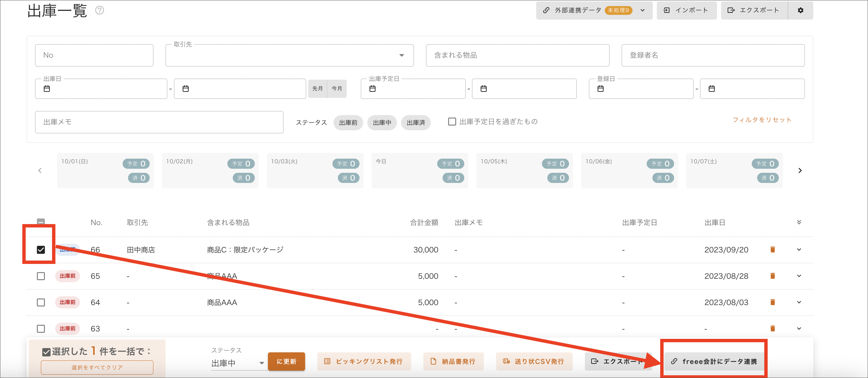The image size is (868, 378).
Task: Show next week with right arrow
Action: pyautogui.click(x=800, y=170)
